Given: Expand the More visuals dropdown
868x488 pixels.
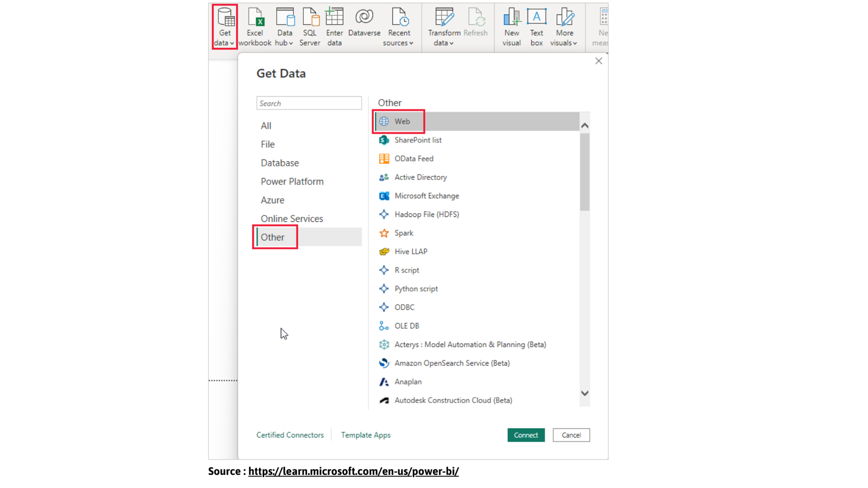Looking at the screenshot, I should (x=564, y=27).
